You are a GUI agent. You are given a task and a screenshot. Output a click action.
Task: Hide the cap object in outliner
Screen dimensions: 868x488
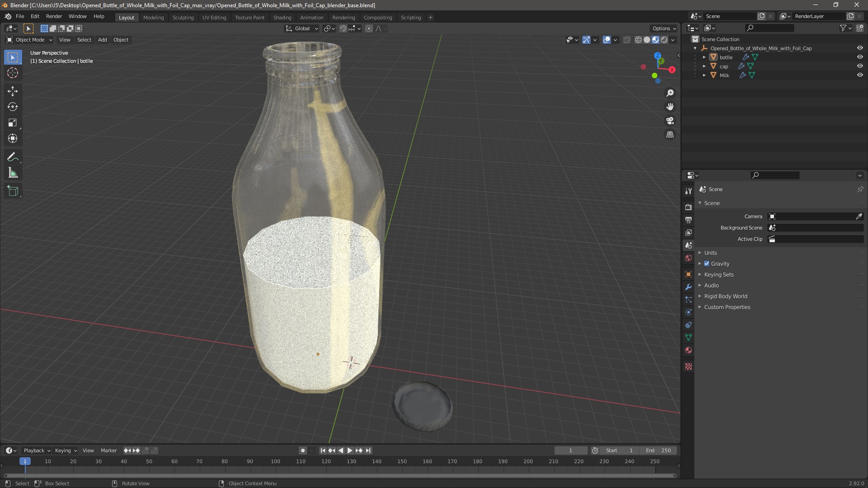860,66
